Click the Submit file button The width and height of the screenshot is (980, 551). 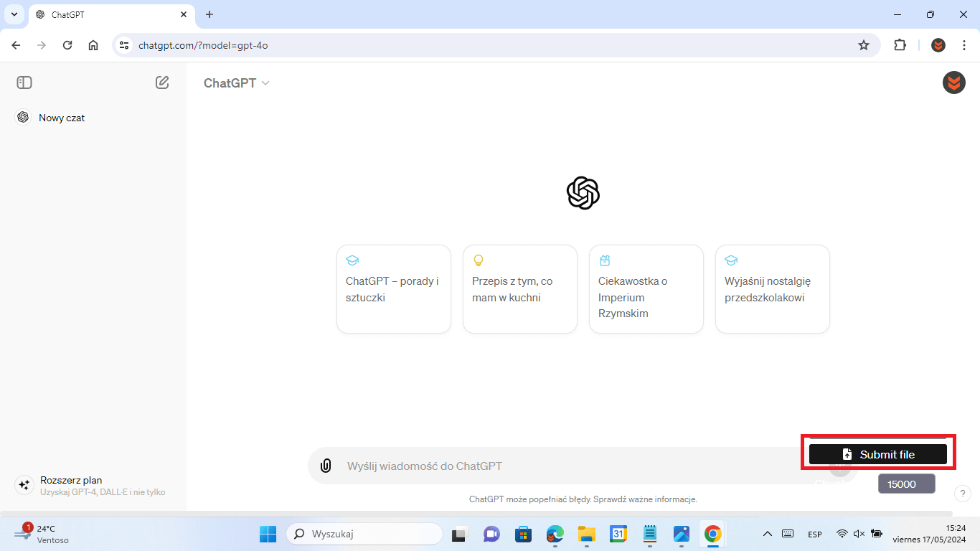click(878, 454)
